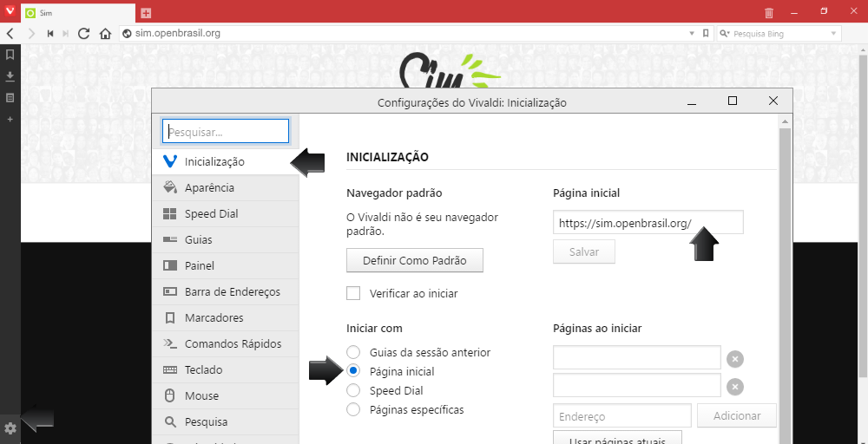The height and width of the screenshot is (444, 868).
Task: Add a web panel with plus icon
Action: (10, 120)
